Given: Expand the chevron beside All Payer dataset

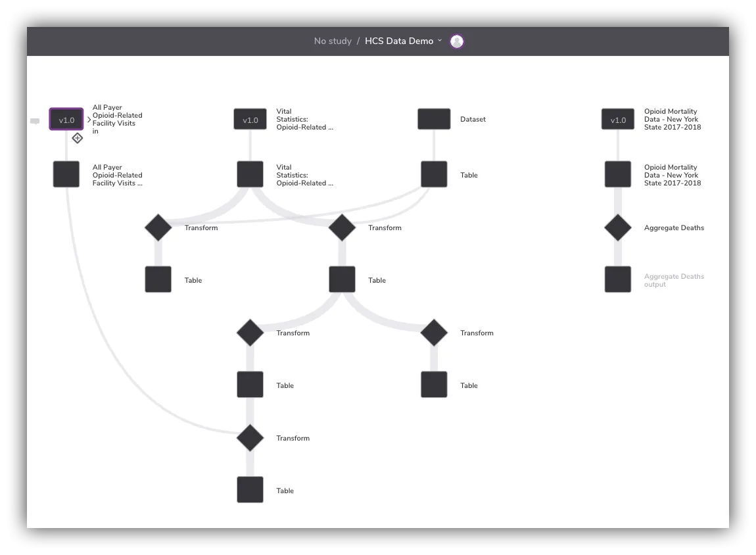Looking at the screenshot, I should [x=89, y=120].
